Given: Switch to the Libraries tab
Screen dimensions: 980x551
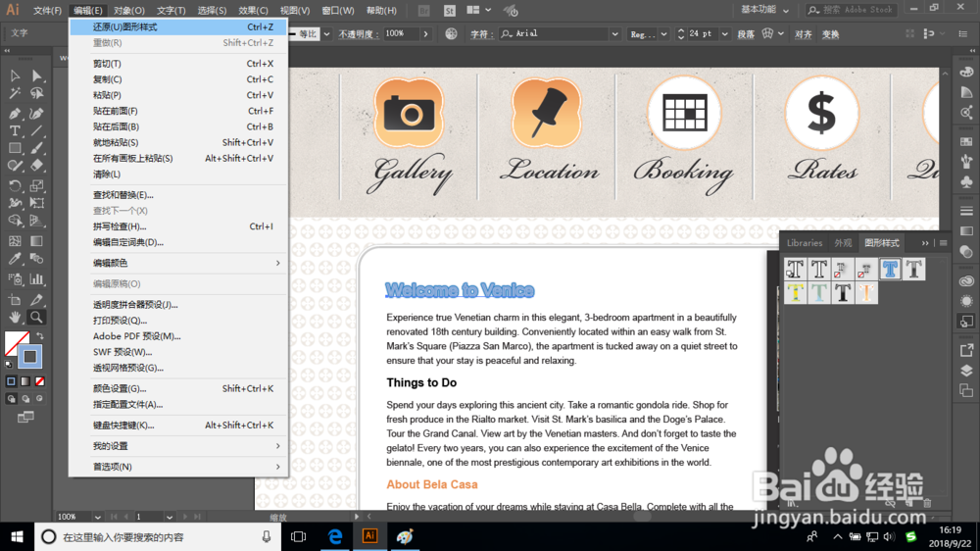Looking at the screenshot, I should tap(805, 243).
